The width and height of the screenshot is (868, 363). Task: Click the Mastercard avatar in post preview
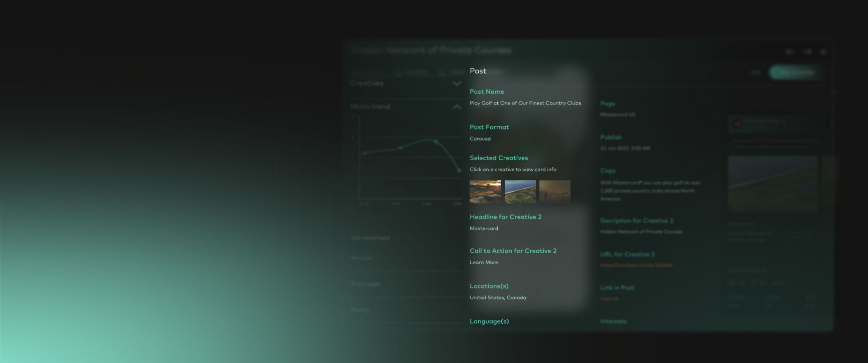[x=736, y=124]
